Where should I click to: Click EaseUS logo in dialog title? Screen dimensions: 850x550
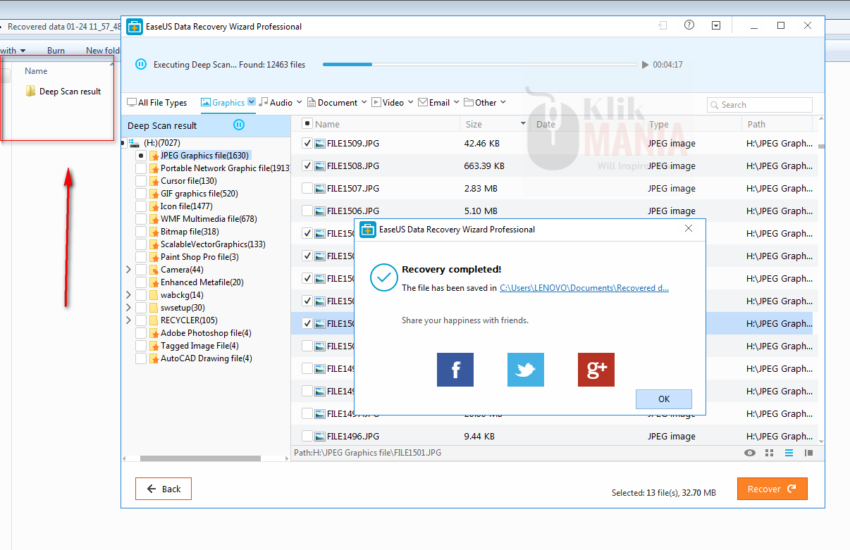pyautogui.click(x=368, y=230)
